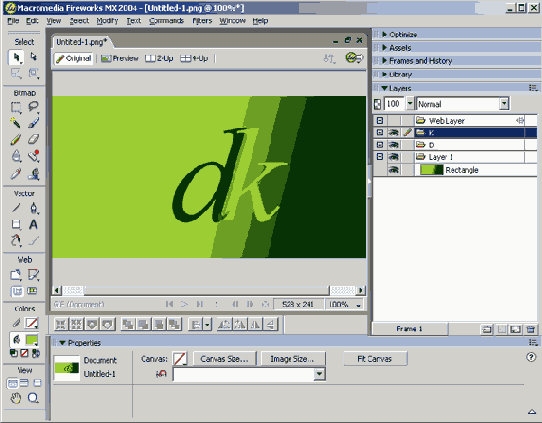Select the Magic Wand tool

pyautogui.click(x=15, y=123)
